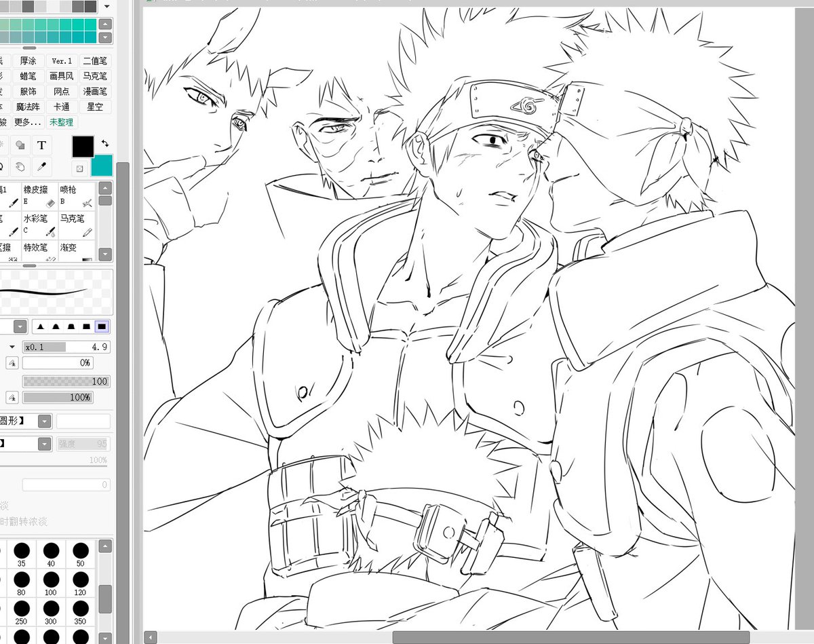Select the second rounded brush edge shape

(56, 326)
